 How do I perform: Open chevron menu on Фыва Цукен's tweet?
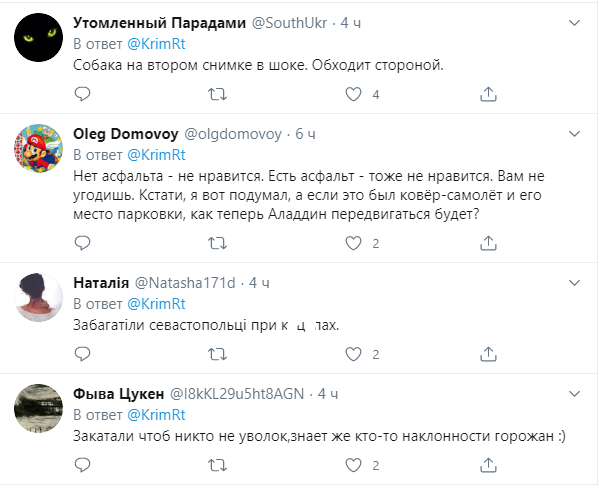tap(575, 394)
